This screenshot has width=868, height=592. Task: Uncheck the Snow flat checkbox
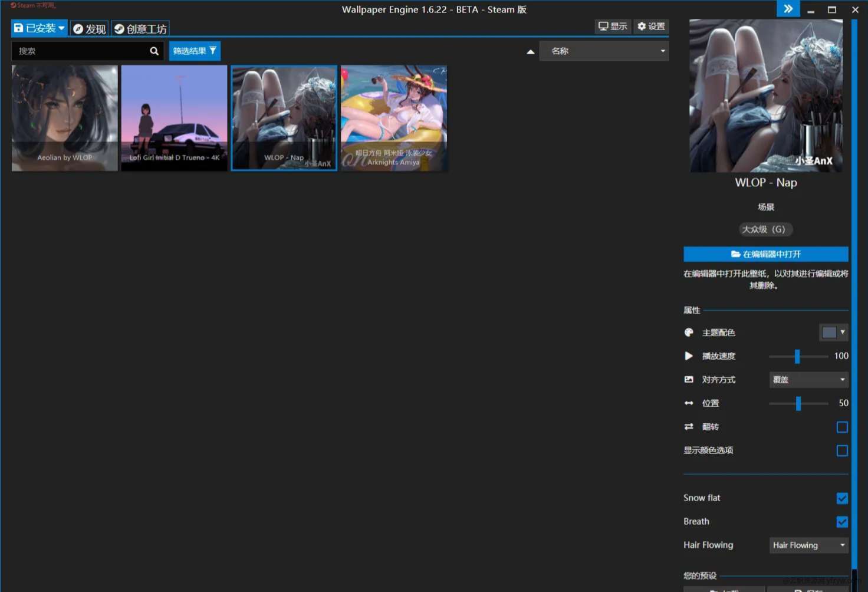(x=842, y=498)
